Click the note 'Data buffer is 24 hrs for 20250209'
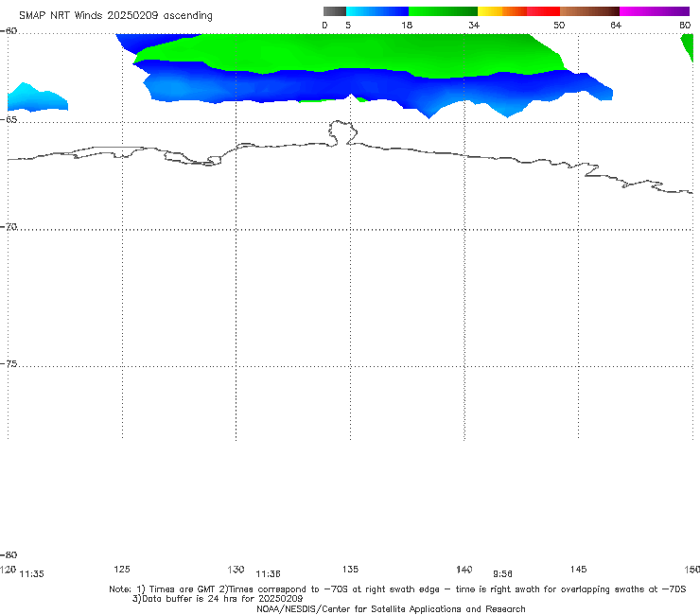 click(x=218, y=599)
